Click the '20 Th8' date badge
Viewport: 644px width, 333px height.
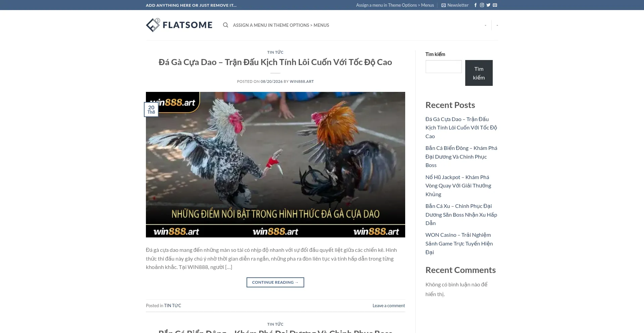pyautogui.click(x=151, y=110)
